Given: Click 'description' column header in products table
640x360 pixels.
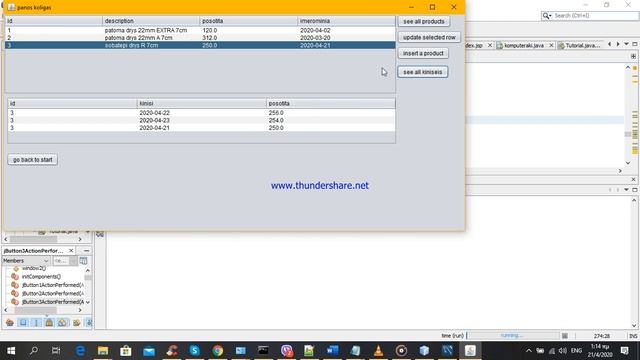Looking at the screenshot, I should click(x=151, y=21).
